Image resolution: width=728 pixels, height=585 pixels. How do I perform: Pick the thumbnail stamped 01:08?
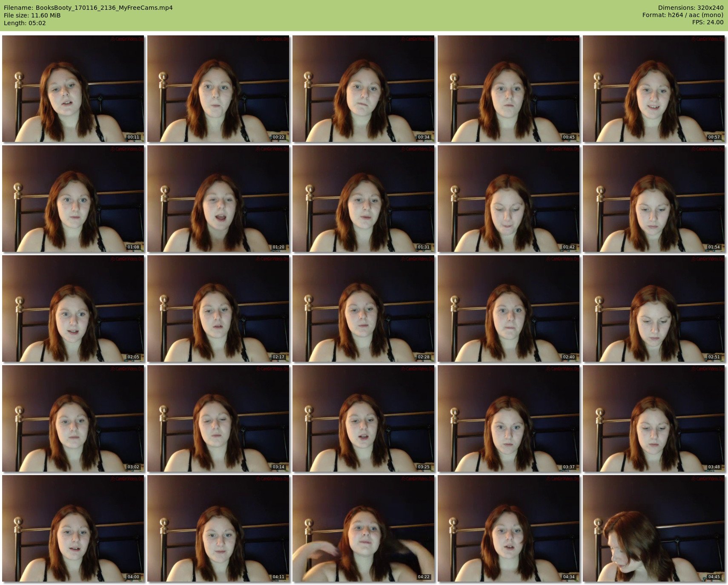[x=73, y=199]
